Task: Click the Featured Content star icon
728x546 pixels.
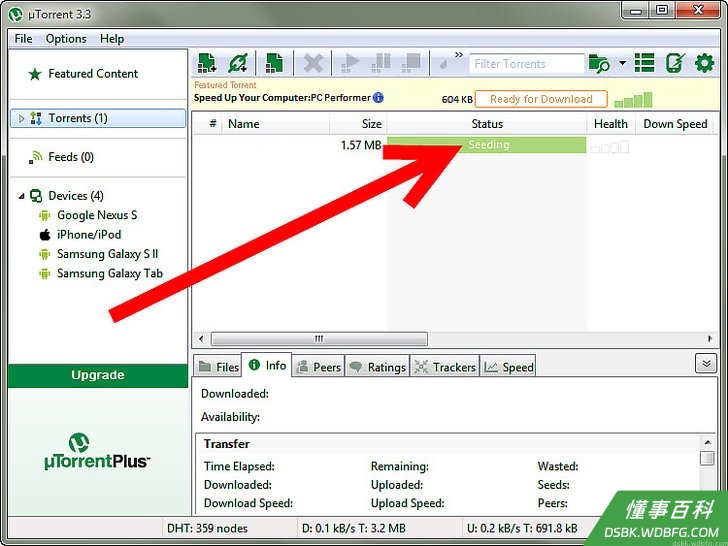Action: [34, 74]
